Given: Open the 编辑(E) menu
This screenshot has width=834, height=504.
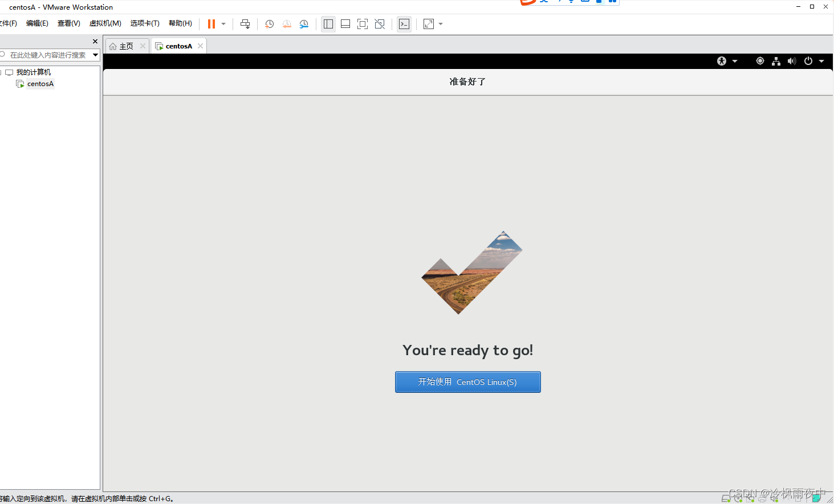Looking at the screenshot, I should tap(37, 23).
